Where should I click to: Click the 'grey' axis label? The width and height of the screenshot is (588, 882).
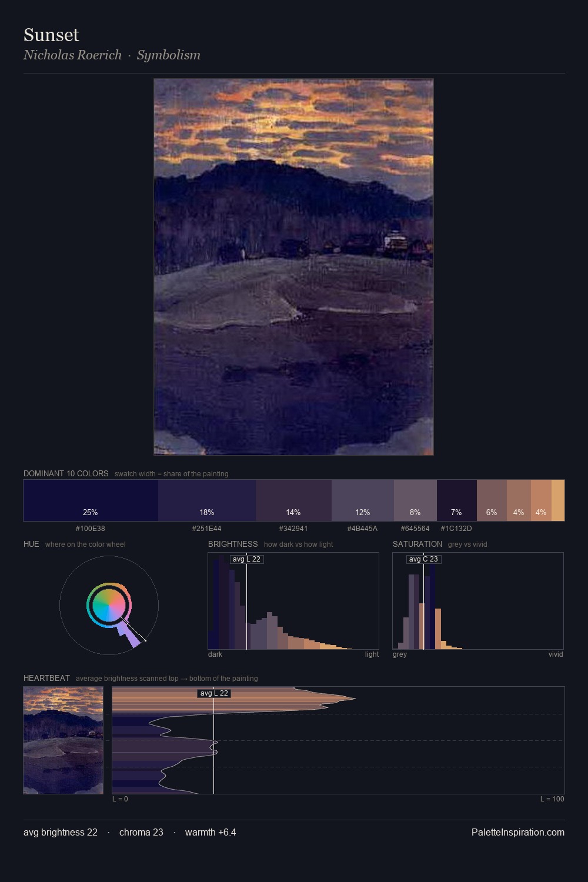pyautogui.click(x=400, y=654)
